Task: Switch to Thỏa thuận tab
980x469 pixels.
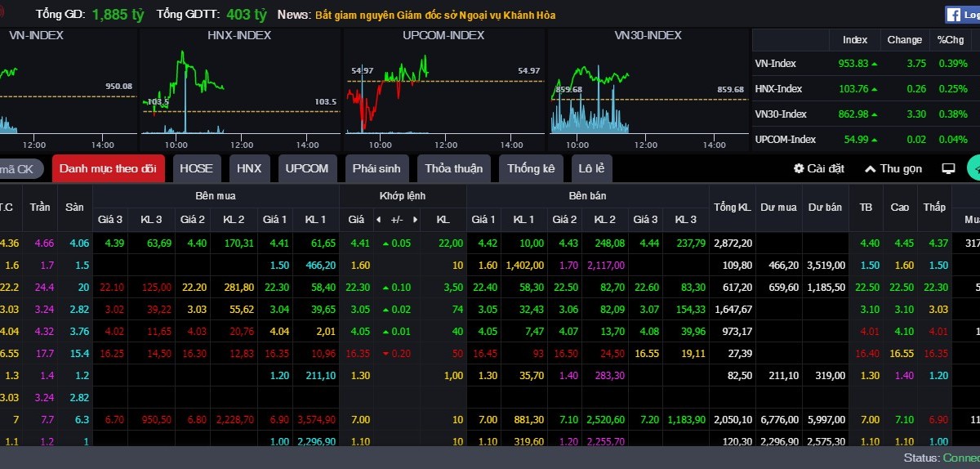Action: tap(453, 168)
